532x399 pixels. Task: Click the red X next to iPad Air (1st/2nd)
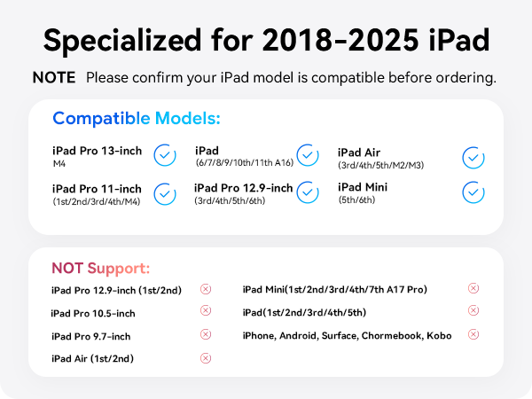tap(206, 358)
